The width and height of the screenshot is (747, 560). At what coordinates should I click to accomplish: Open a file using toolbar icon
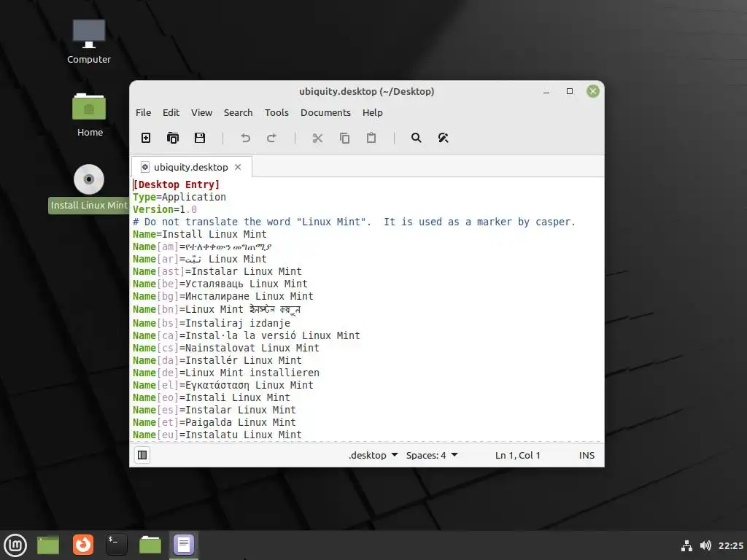[172, 138]
